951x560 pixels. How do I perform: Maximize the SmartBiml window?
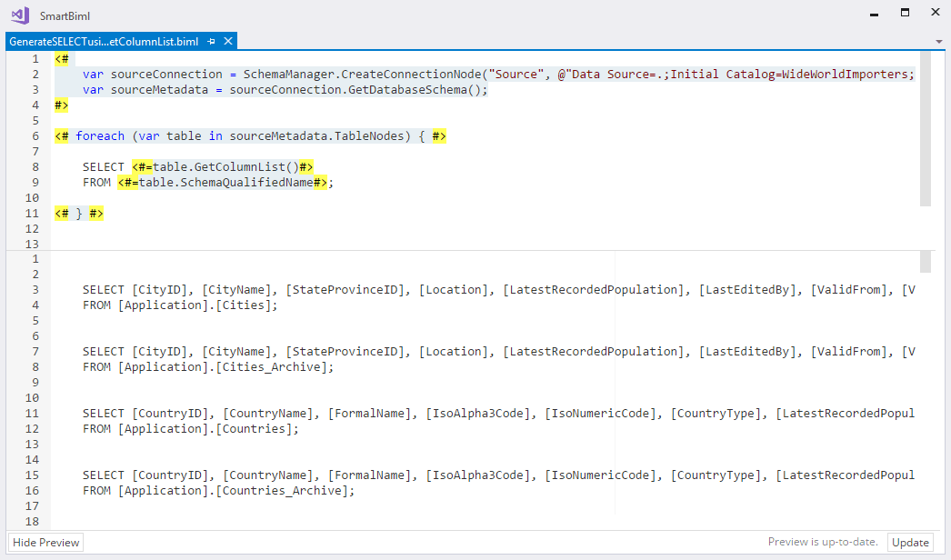tap(905, 13)
